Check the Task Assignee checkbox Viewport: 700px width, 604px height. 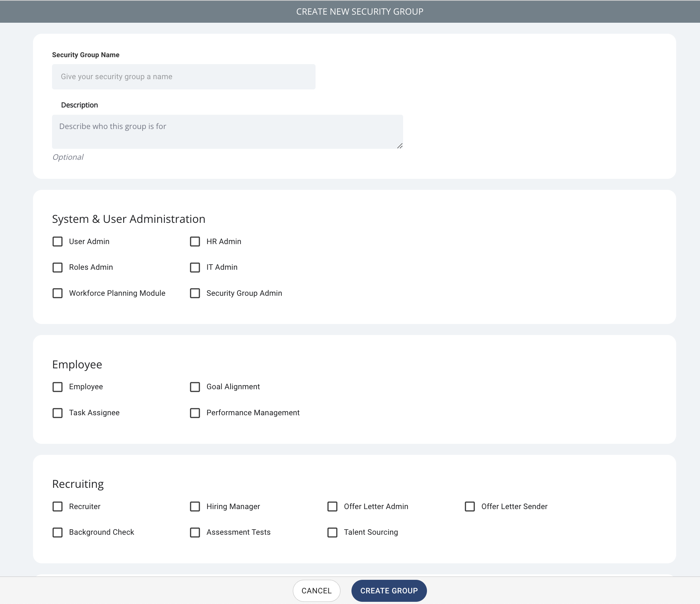(58, 413)
